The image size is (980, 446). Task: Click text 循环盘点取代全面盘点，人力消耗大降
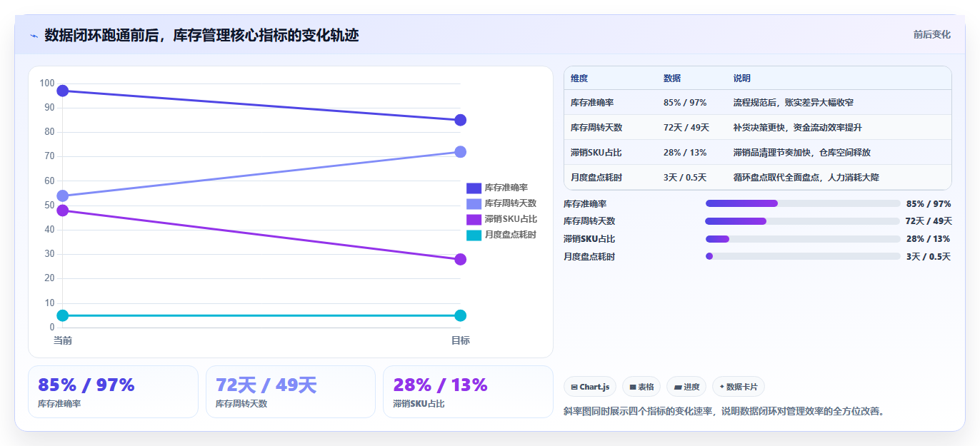(806, 178)
